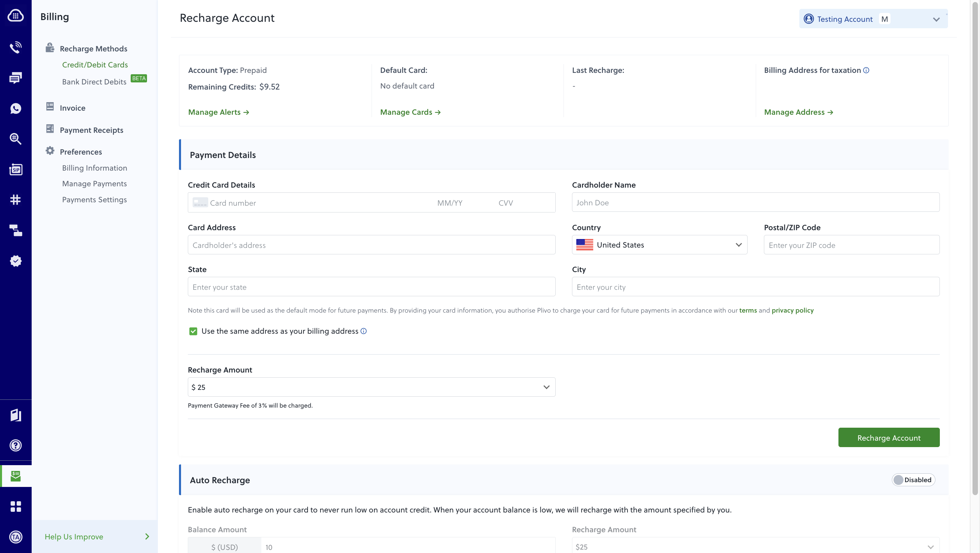Open the TA account avatar icon
The height and width of the screenshot is (553, 980).
point(16,537)
